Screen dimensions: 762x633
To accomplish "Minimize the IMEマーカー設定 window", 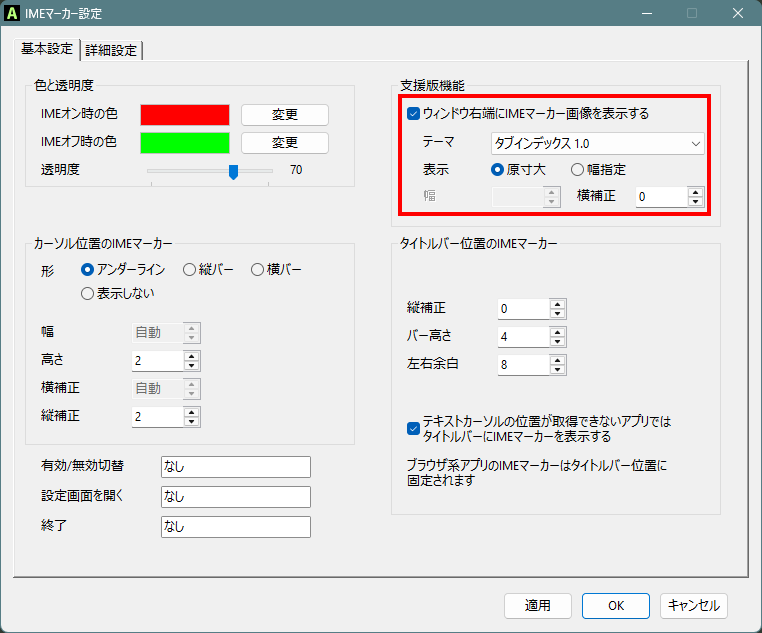I will 647,13.
